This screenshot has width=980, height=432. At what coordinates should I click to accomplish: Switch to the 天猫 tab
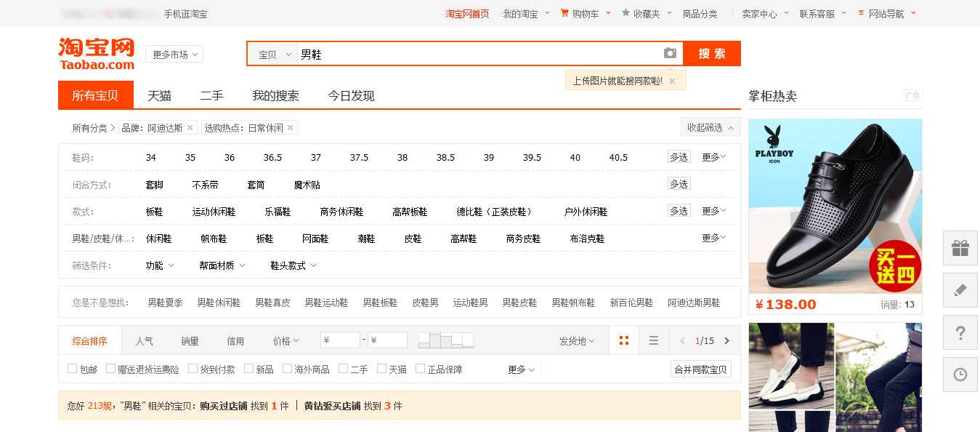(x=159, y=95)
